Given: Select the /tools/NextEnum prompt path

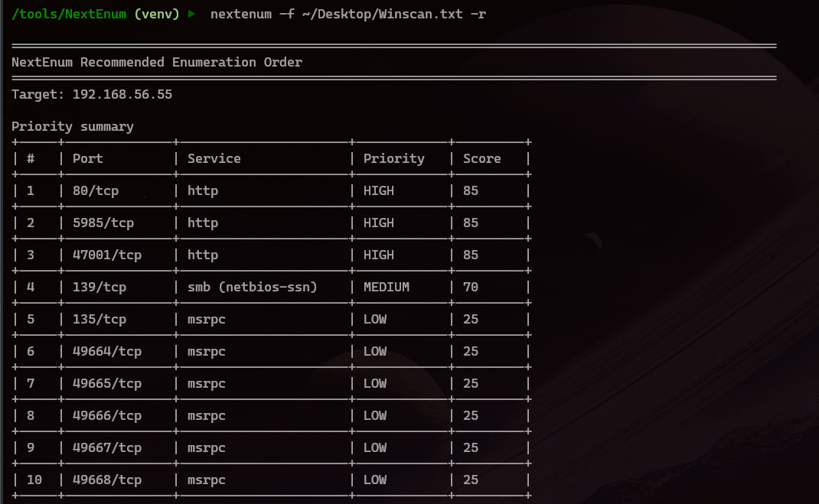Looking at the screenshot, I should (69, 14).
